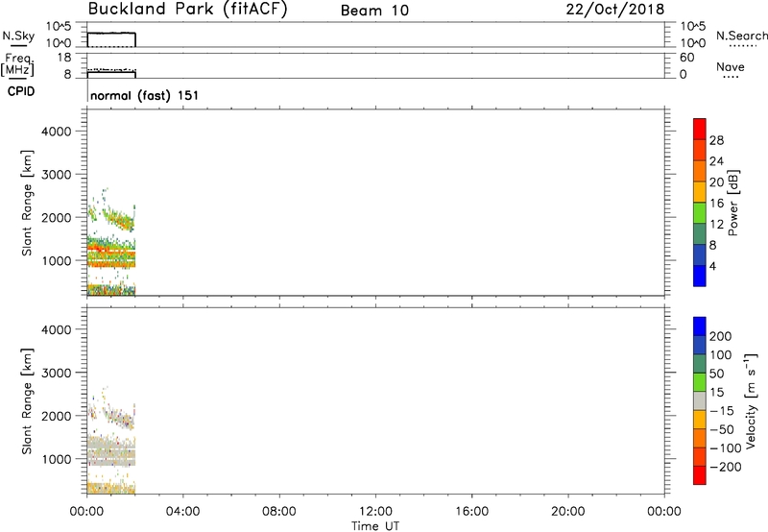Click the green segment of power colorbar
This screenshot has height=532, width=768.
pos(700,212)
